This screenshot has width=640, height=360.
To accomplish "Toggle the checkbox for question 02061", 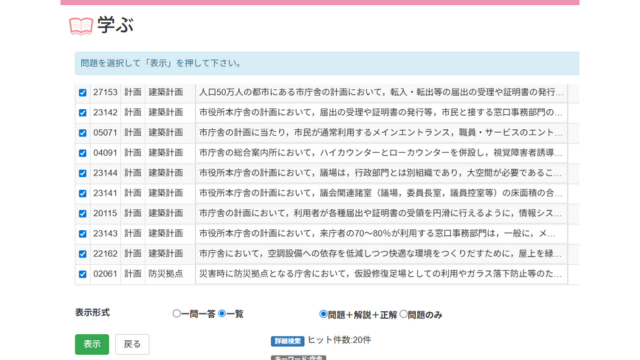I will (x=82, y=274).
